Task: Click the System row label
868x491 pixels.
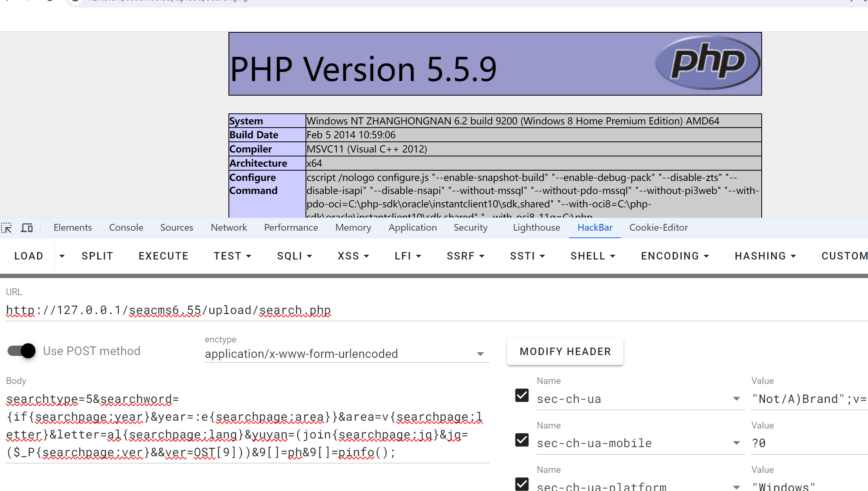Action: pos(246,121)
